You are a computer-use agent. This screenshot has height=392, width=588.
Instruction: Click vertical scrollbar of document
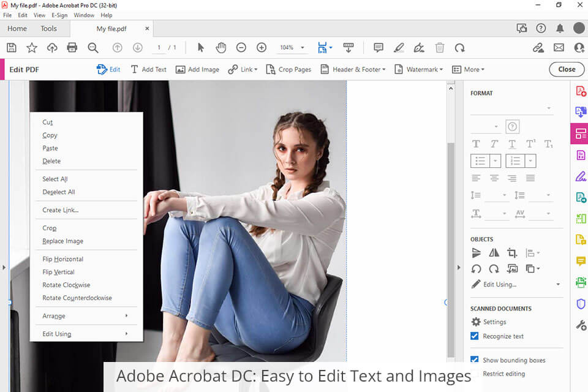[451, 249]
